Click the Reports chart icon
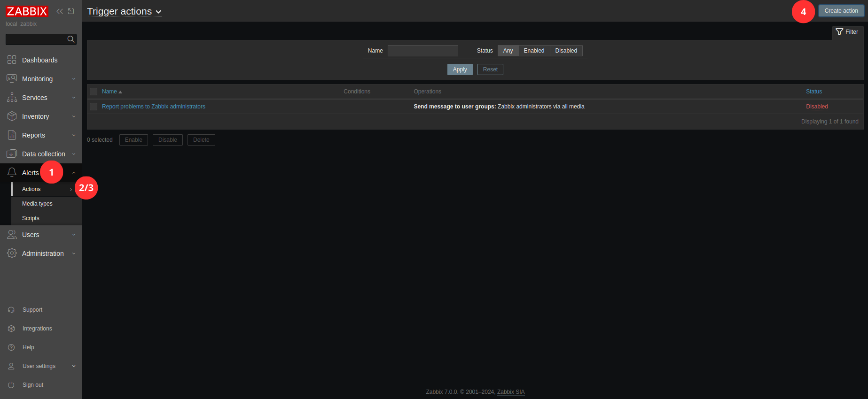Image resolution: width=868 pixels, height=399 pixels. [12, 135]
